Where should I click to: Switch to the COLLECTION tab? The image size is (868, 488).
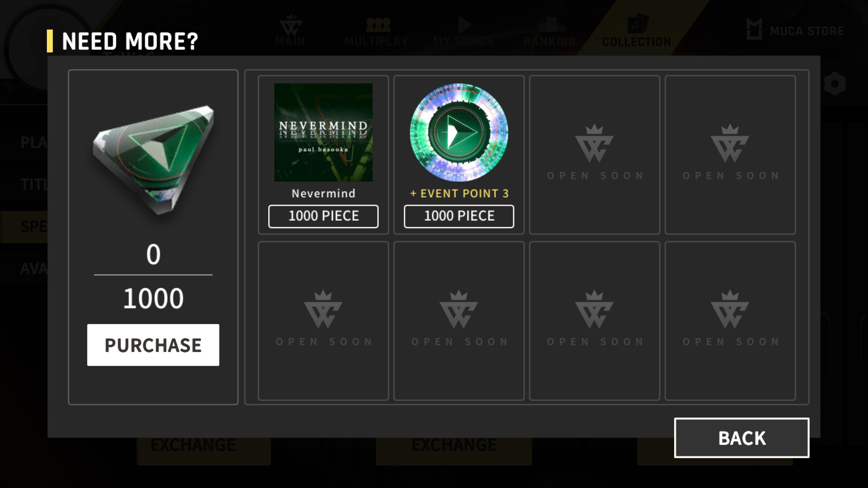[x=636, y=31]
